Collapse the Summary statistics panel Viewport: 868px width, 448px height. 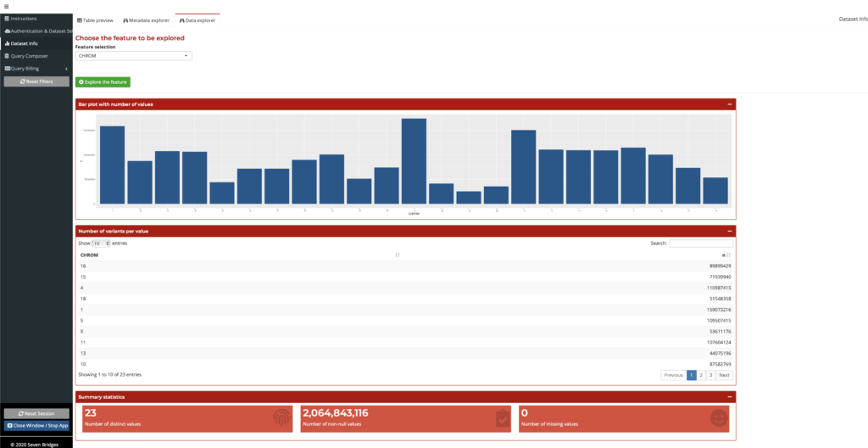729,396
